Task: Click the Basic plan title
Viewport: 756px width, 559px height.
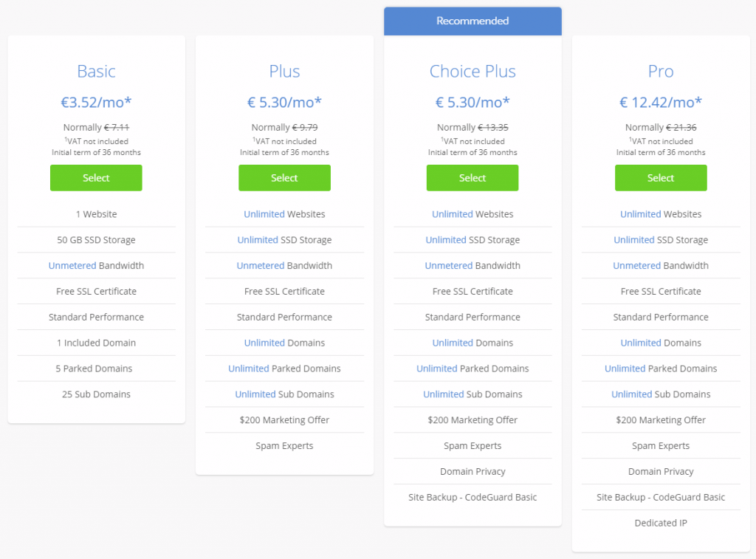Action: click(x=97, y=72)
